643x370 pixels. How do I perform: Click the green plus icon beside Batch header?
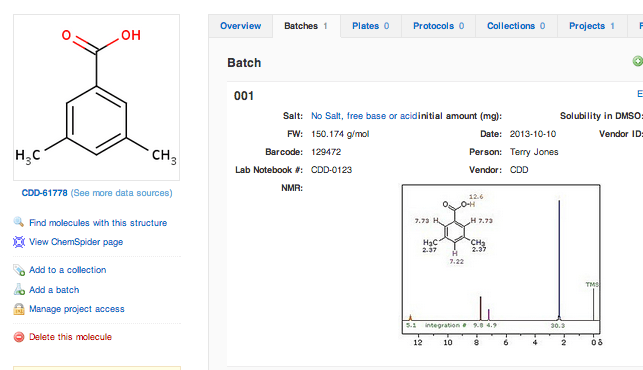637,61
